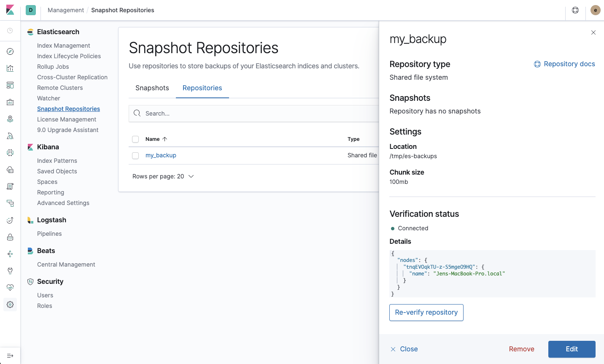The image size is (604, 364).
Task: Open the user profile avatar menu
Action: coord(595,10)
